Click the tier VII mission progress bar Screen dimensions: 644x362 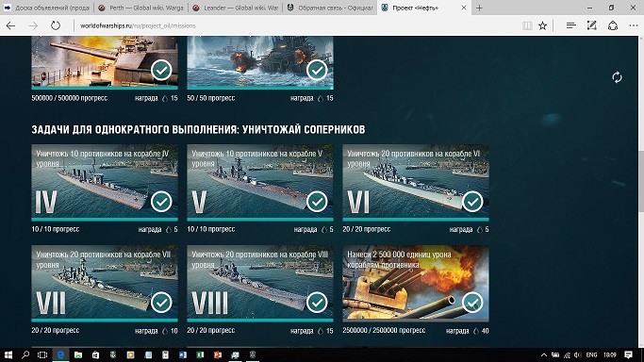coord(105,321)
